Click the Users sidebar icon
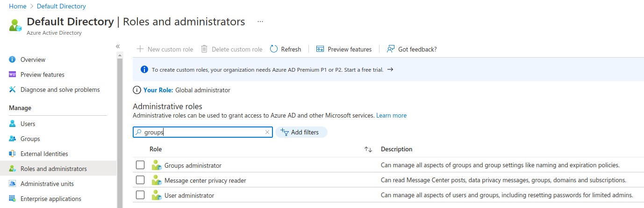The height and width of the screenshot is (208, 644). [13, 124]
